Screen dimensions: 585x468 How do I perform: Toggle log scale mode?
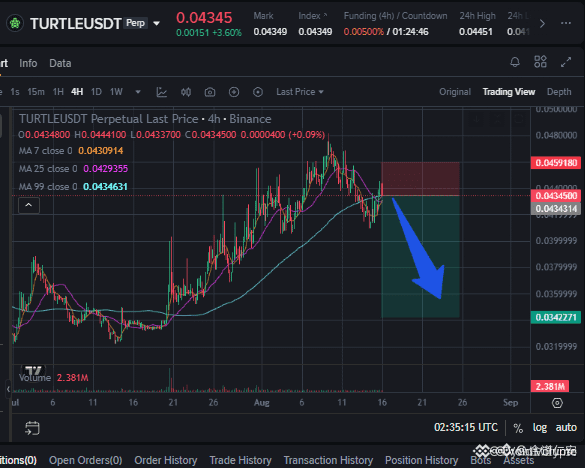[x=539, y=427]
